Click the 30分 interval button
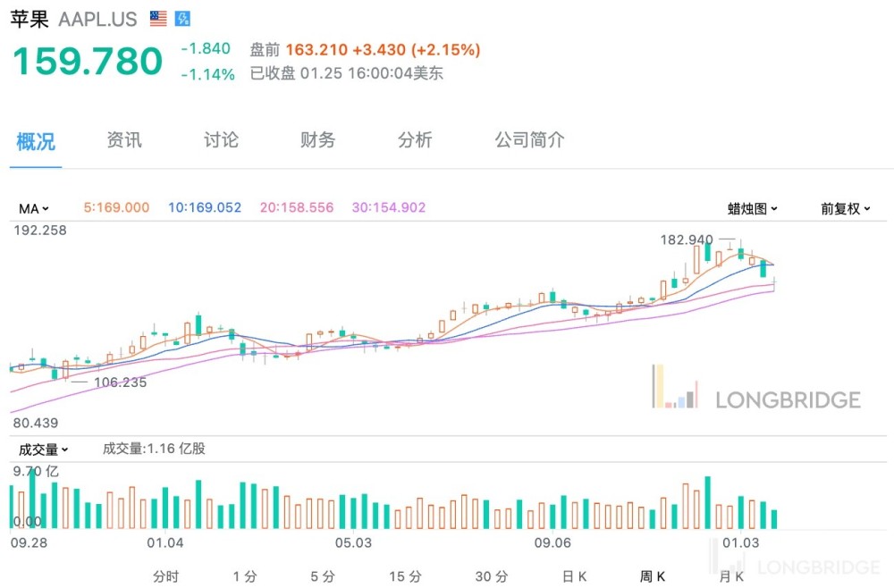The image size is (894, 588). pyautogui.click(x=491, y=576)
